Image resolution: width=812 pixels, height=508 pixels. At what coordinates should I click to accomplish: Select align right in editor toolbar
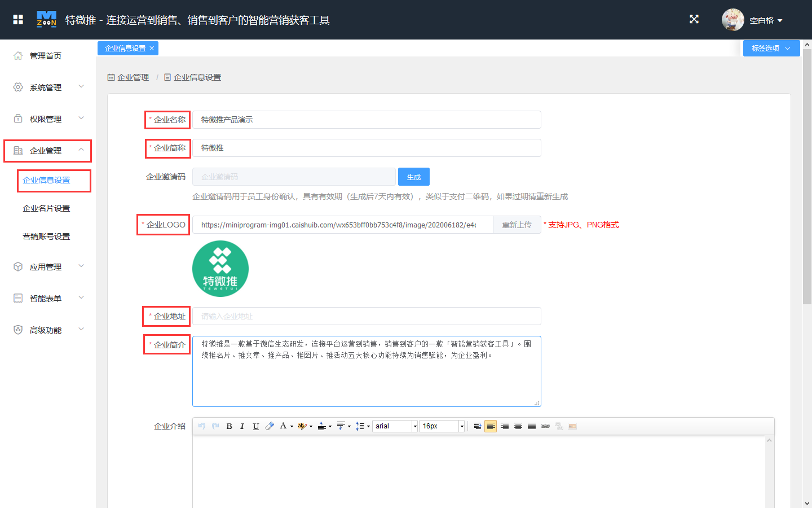coord(505,426)
